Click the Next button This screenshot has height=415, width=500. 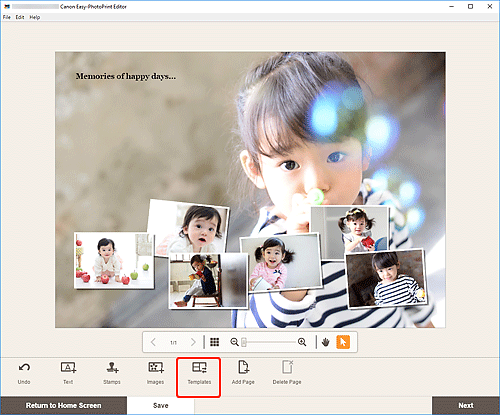tap(466, 405)
